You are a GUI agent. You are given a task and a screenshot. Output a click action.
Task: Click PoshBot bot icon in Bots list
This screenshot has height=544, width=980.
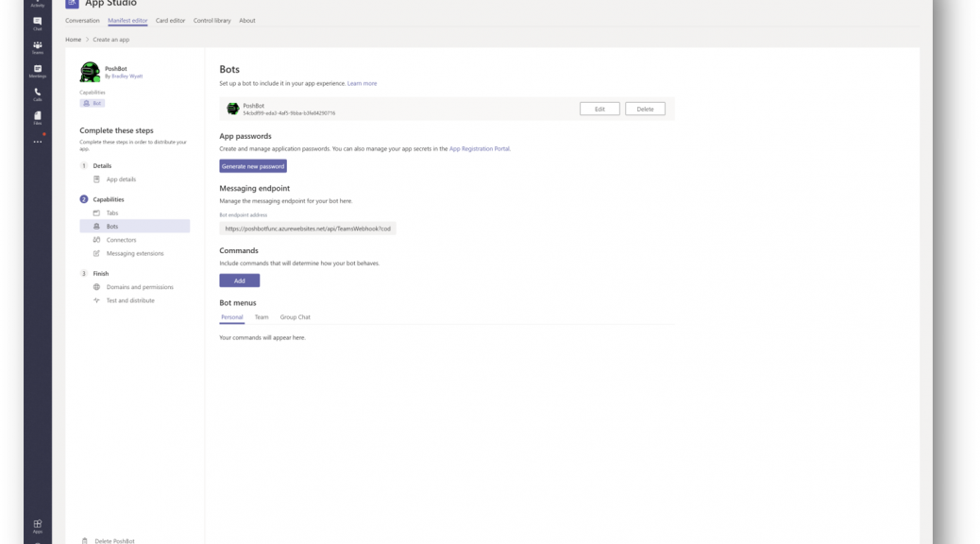[232, 109]
